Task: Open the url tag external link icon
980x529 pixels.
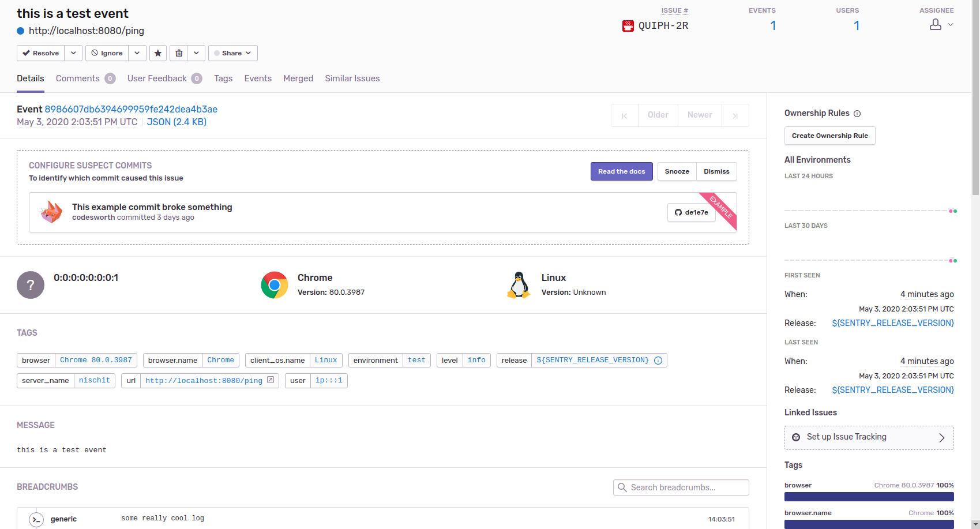Action: [x=271, y=380]
